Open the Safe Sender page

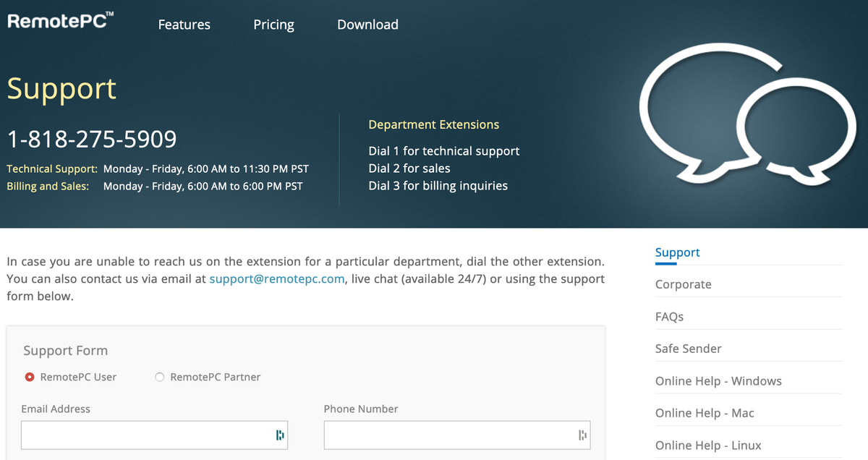pos(687,348)
